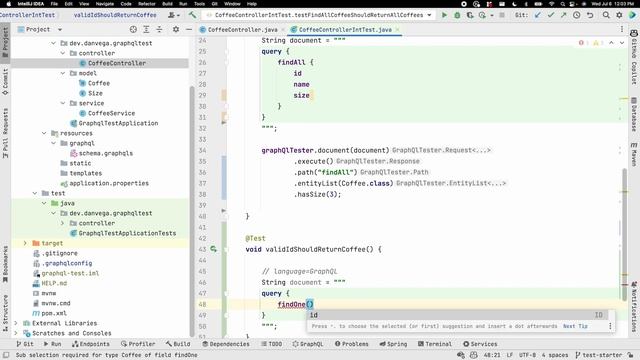Open the Profiler tool window
The image size is (640, 360).
point(138,344)
